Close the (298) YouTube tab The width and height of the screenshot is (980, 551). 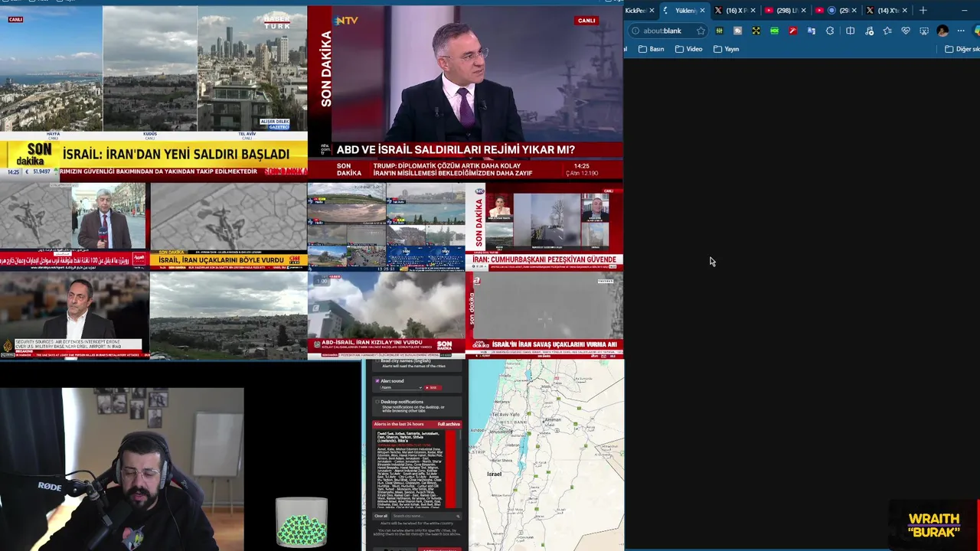pyautogui.click(x=804, y=10)
